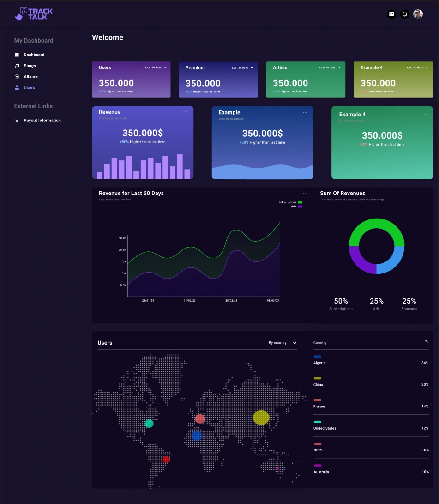Open the Example card three-dot options
Image resolution: width=439 pixels, height=504 pixels.
[x=305, y=112]
